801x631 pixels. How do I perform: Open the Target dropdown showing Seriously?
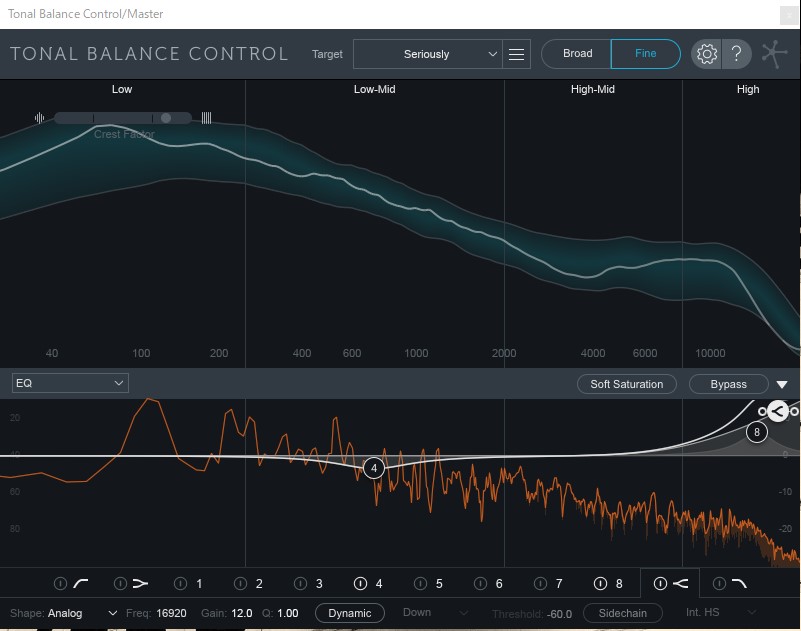(x=428, y=54)
